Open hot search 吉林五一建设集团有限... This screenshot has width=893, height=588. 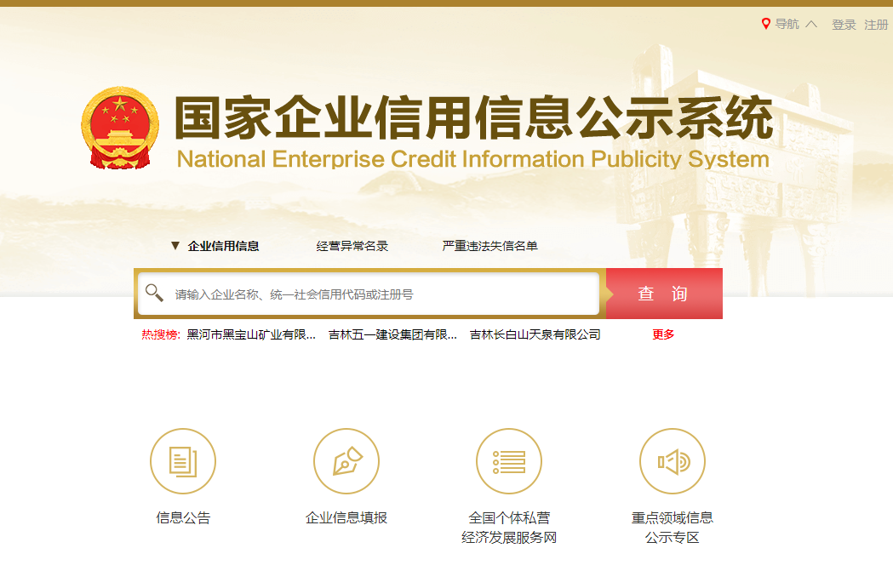[x=392, y=334]
